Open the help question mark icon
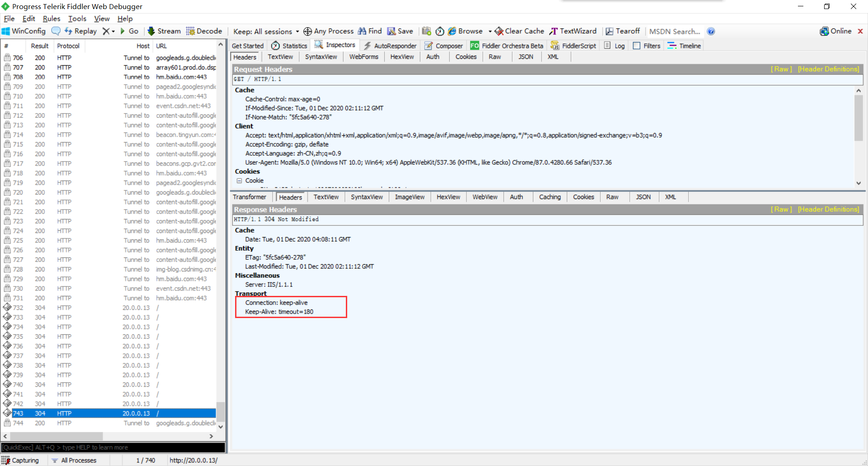The image size is (868, 466). [x=711, y=31]
